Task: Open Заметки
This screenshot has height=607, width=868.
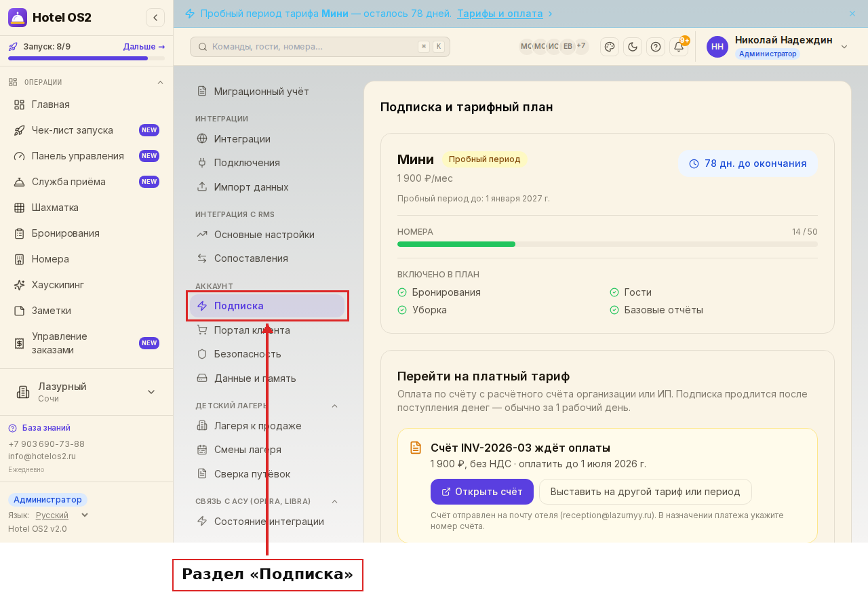Action: [x=86, y=311]
